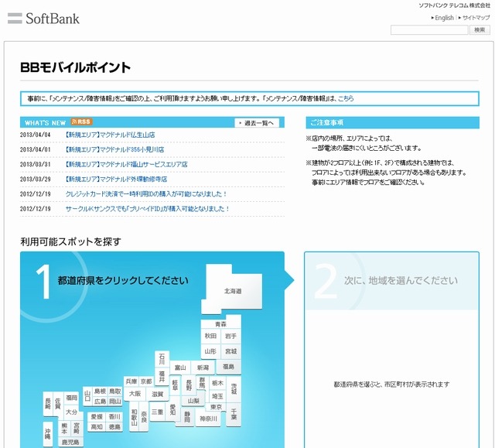Viewport: 495px width, 448px height.
Task: Select 秋田 prefecture tile
Action: tap(210, 336)
